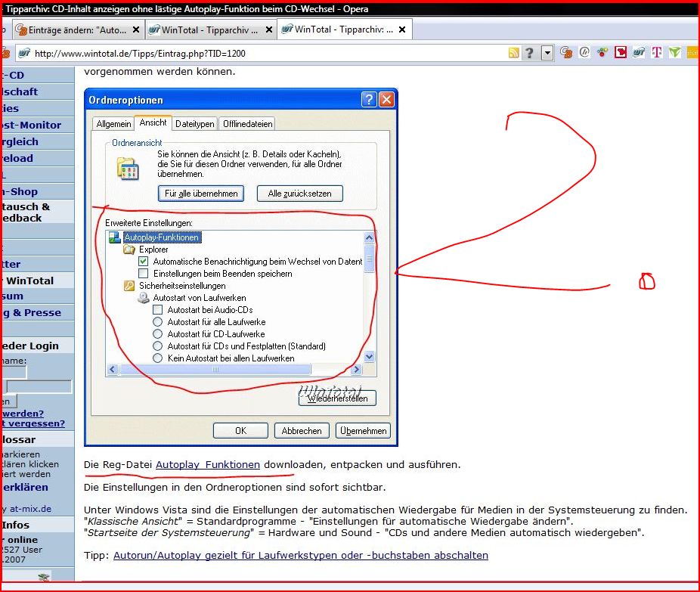Click the WT site icon left of the URL
700x592 pixels.
pyautogui.click(x=24, y=53)
